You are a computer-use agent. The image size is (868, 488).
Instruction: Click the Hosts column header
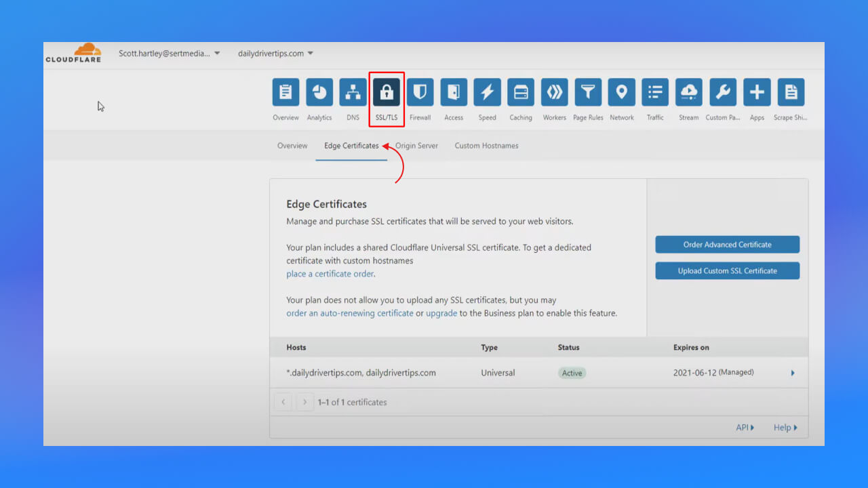[x=296, y=347]
